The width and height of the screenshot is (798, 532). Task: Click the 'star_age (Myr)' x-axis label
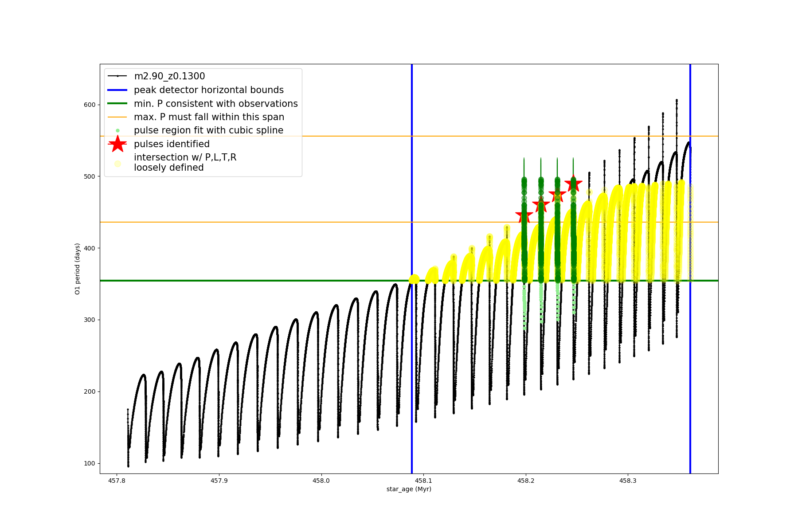tap(409, 489)
